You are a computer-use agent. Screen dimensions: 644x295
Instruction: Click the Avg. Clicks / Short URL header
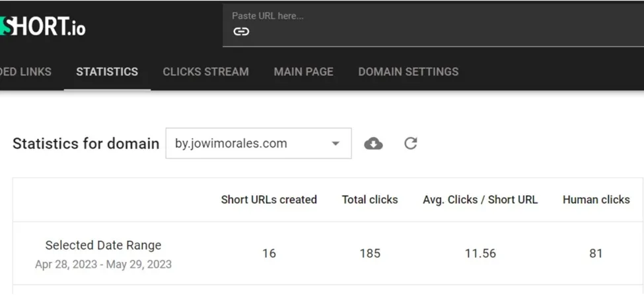click(480, 200)
